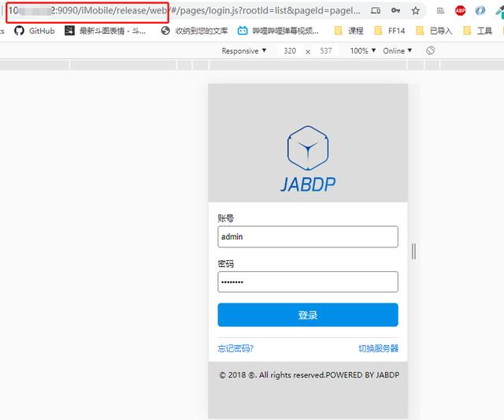
Task: Click the saved passwords key icon
Action: pyautogui.click(x=395, y=10)
